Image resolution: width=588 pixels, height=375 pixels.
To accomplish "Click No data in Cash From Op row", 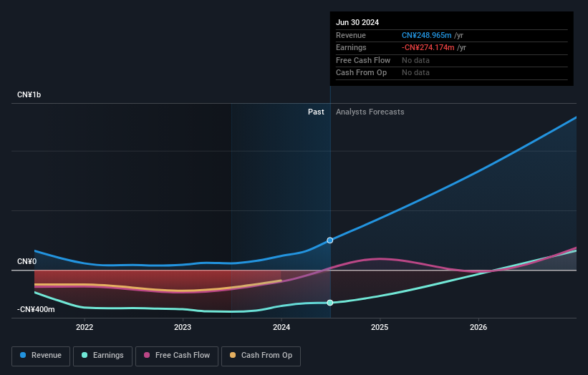I will click(415, 73).
